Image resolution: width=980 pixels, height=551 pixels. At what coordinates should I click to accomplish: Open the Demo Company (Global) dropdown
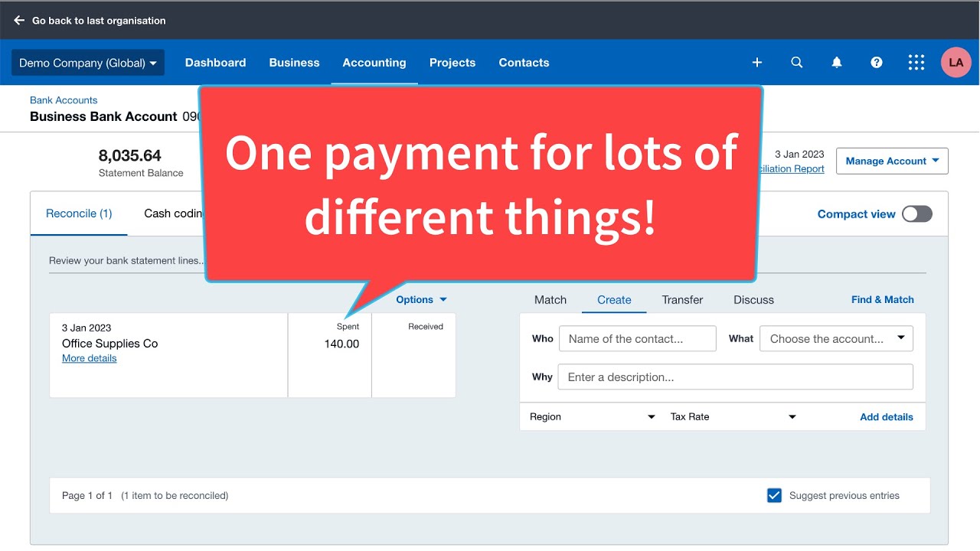[88, 63]
